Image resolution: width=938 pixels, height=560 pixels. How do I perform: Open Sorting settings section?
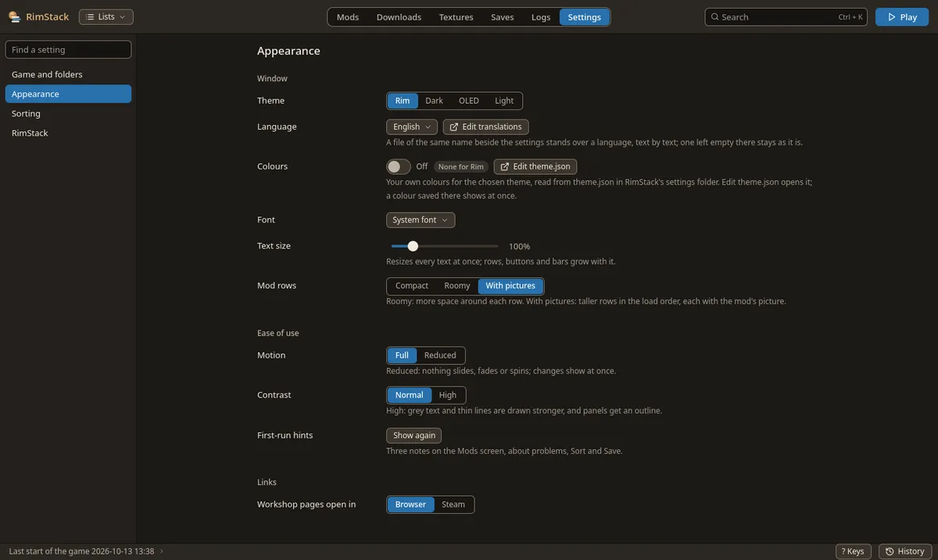pyautogui.click(x=68, y=113)
